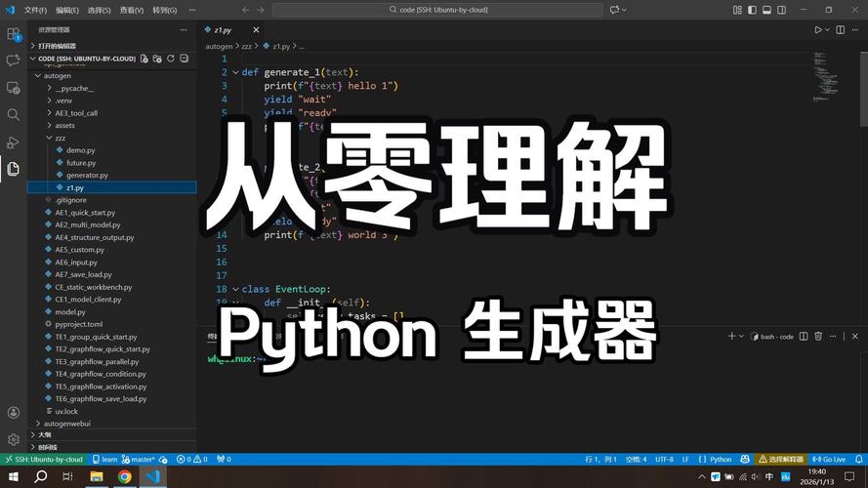
Task: Go back with navigation arrow
Action: (245, 10)
